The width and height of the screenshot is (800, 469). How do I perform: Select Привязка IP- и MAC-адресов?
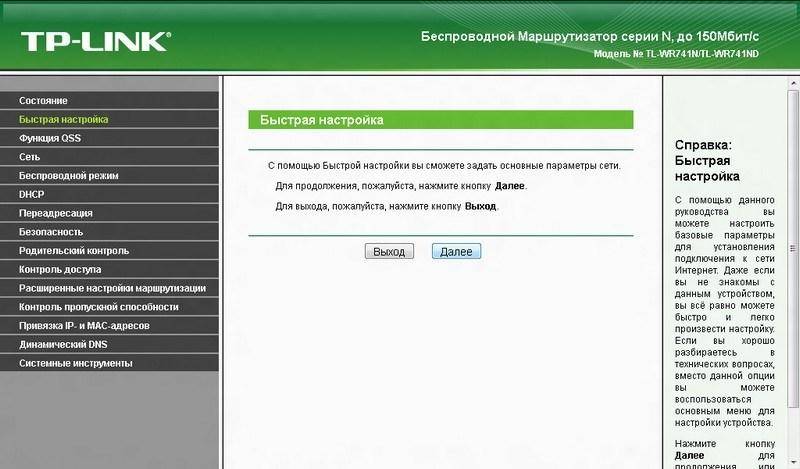(84, 326)
